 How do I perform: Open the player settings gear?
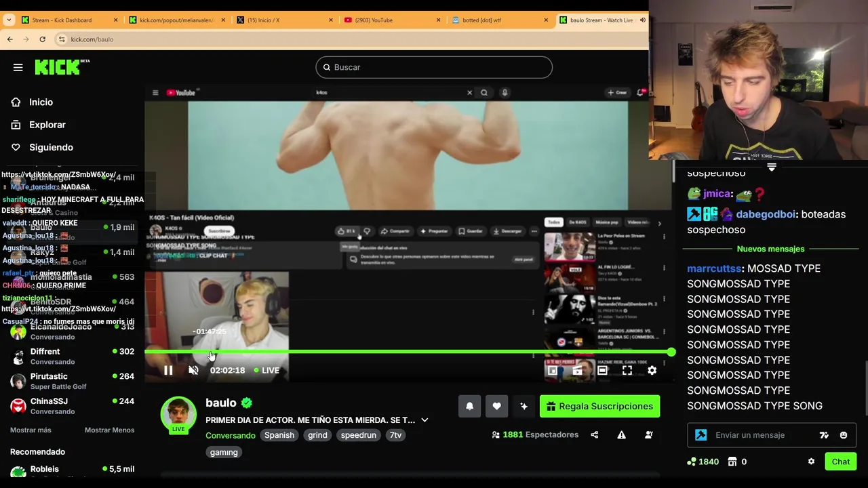point(652,370)
